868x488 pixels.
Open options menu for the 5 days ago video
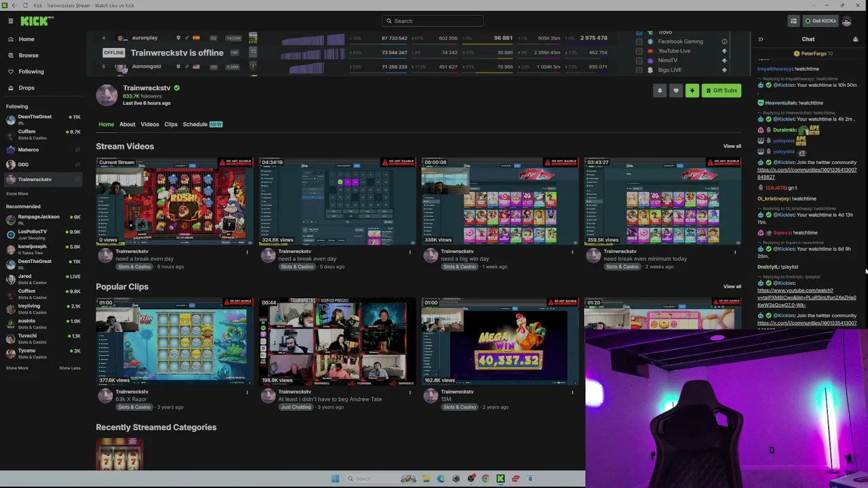click(410, 252)
